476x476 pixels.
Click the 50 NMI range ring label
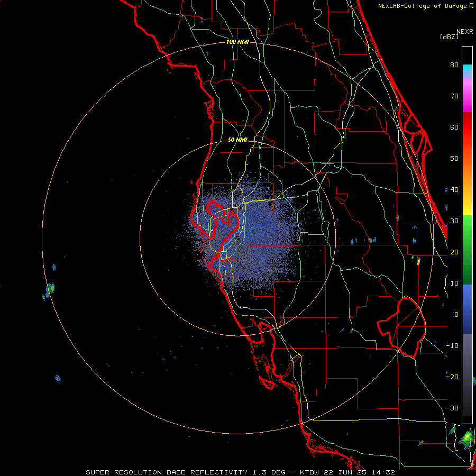tap(237, 140)
